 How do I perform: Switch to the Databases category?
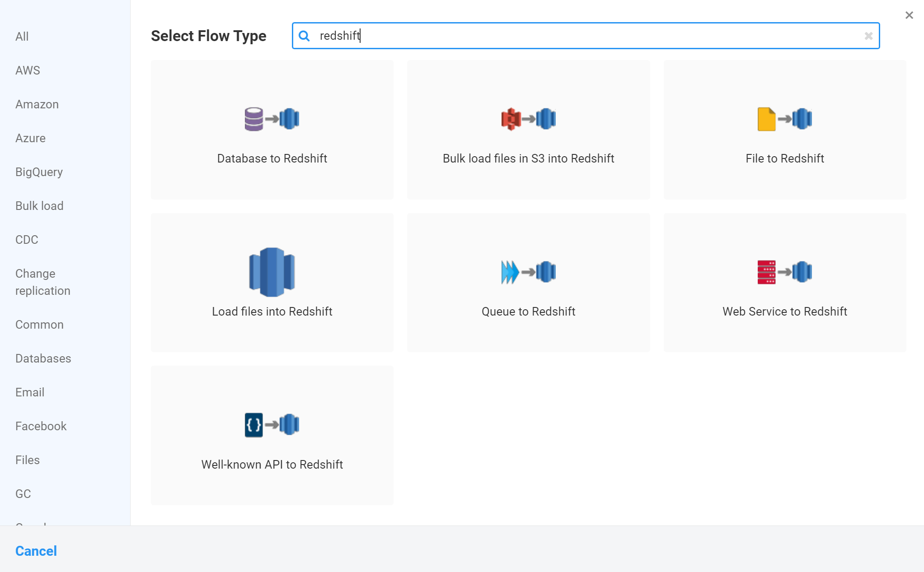coord(43,358)
